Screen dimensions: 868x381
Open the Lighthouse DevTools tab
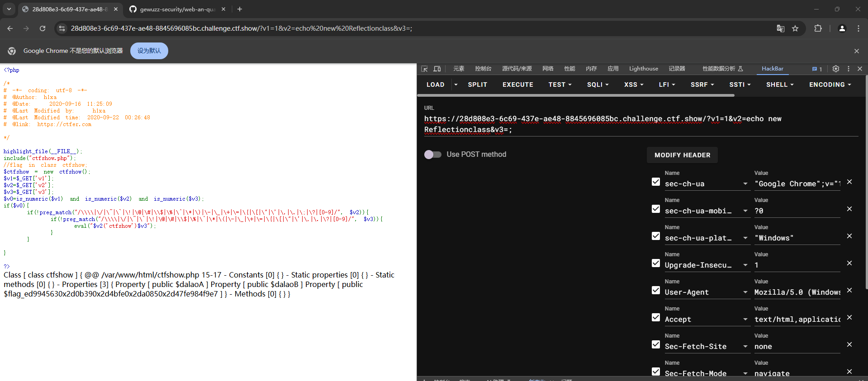643,69
